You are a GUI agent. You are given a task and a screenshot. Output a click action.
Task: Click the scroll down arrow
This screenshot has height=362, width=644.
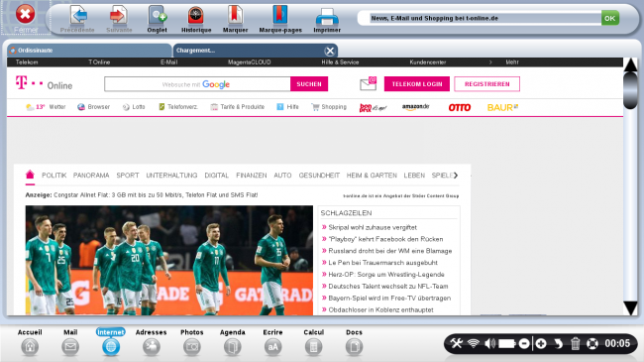(x=630, y=307)
